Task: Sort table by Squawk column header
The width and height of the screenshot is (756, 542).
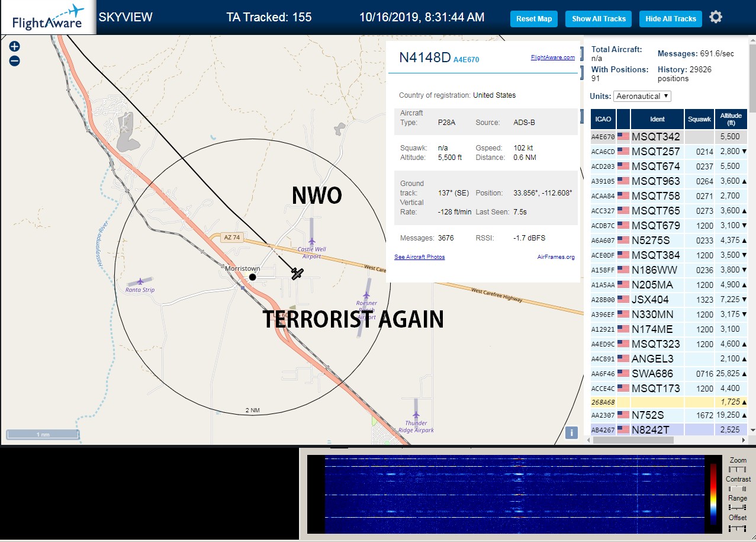Action: tap(699, 119)
